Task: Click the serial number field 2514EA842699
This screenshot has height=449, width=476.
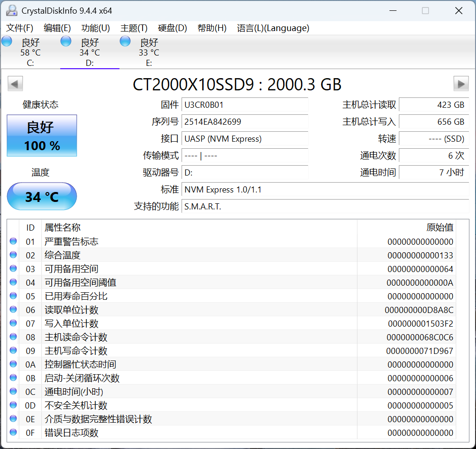Action: click(245, 122)
